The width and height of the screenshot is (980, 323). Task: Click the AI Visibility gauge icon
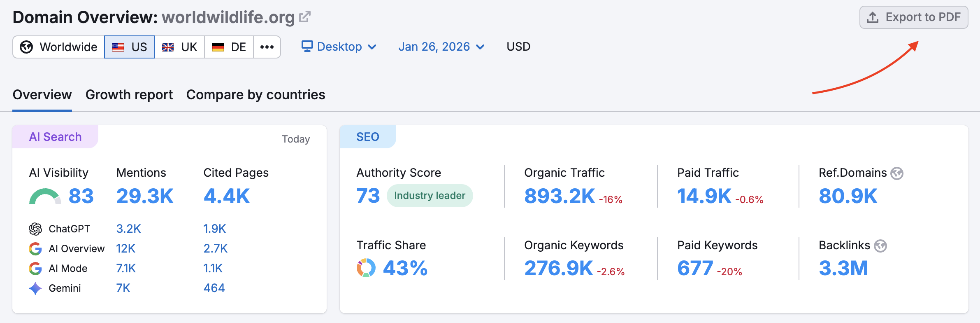[45, 197]
